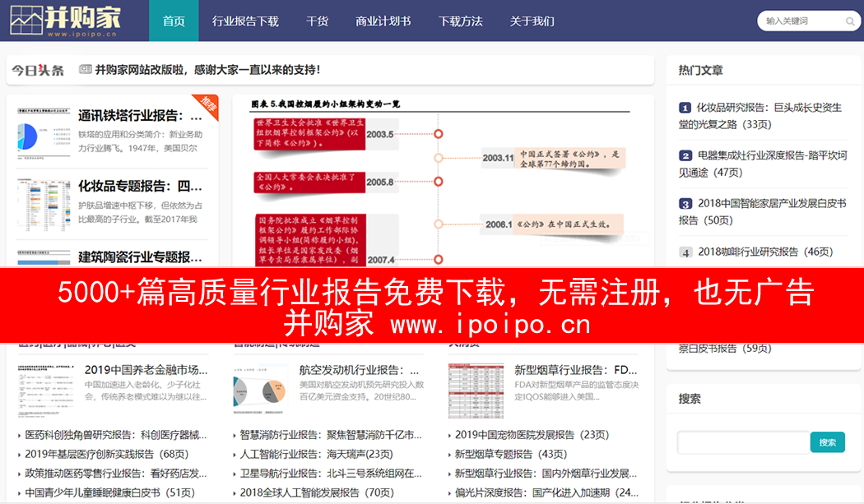Open 2019年基层医疗创新实践报告 link
The width and height of the screenshot is (864, 504).
click(106, 454)
